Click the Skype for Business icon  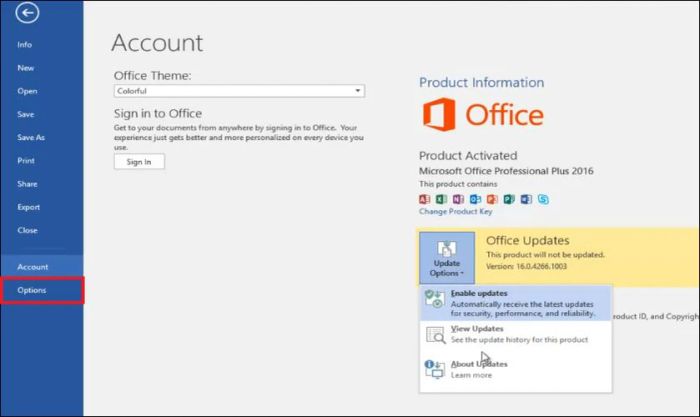pyautogui.click(x=543, y=199)
